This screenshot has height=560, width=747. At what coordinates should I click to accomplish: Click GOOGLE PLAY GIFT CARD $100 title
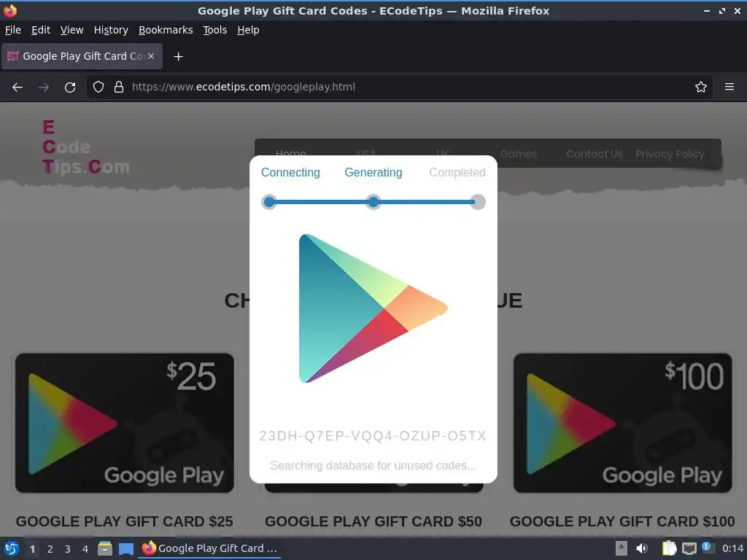pyautogui.click(x=622, y=521)
